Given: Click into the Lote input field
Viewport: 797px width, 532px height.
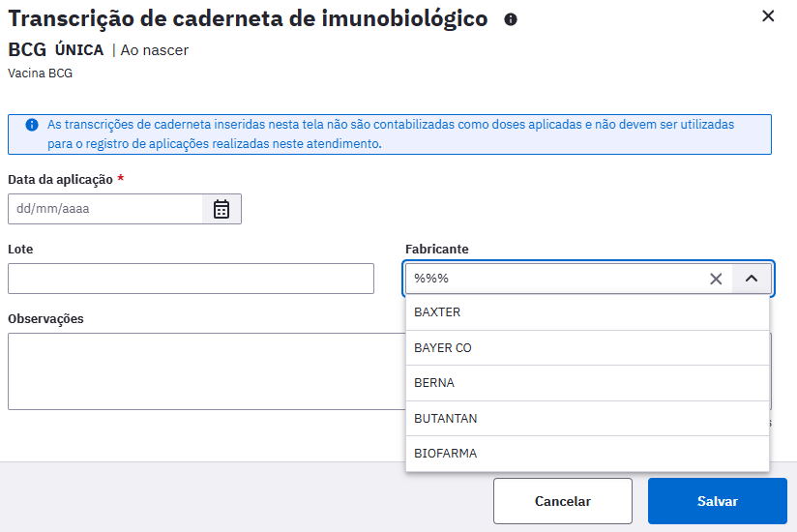Looking at the screenshot, I should (191, 279).
